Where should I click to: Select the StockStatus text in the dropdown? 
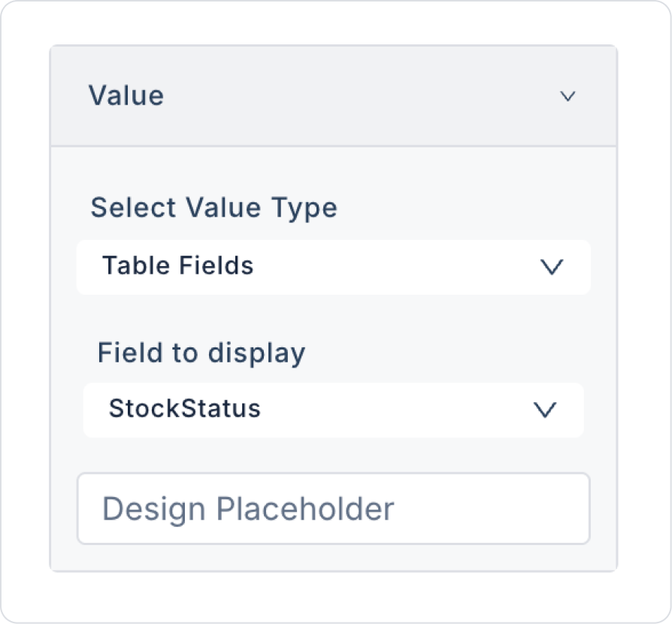pos(185,409)
